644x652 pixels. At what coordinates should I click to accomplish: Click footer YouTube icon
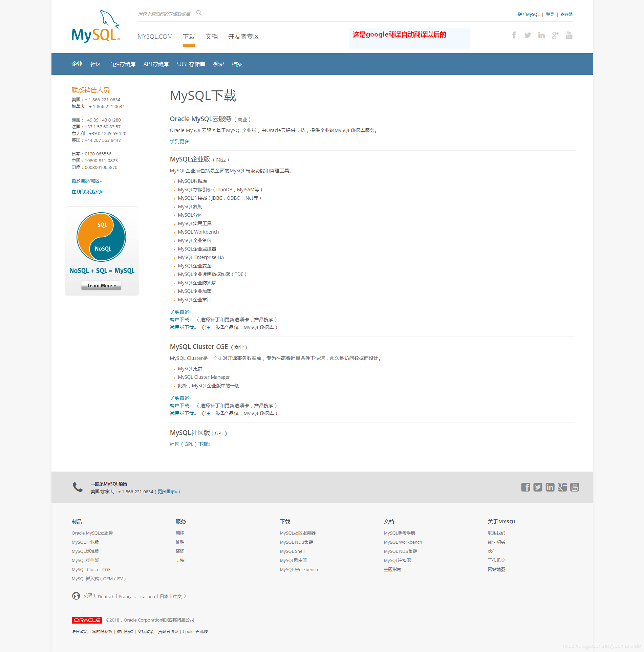click(575, 487)
